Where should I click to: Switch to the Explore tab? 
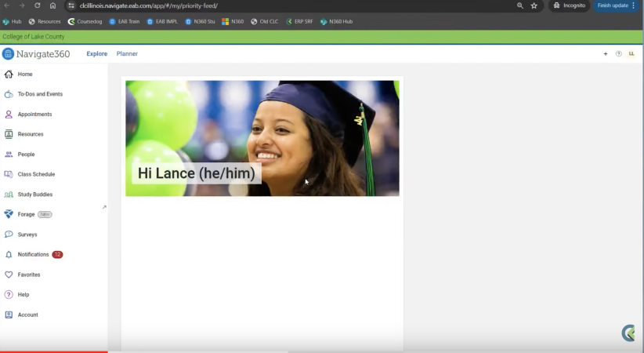(x=96, y=54)
